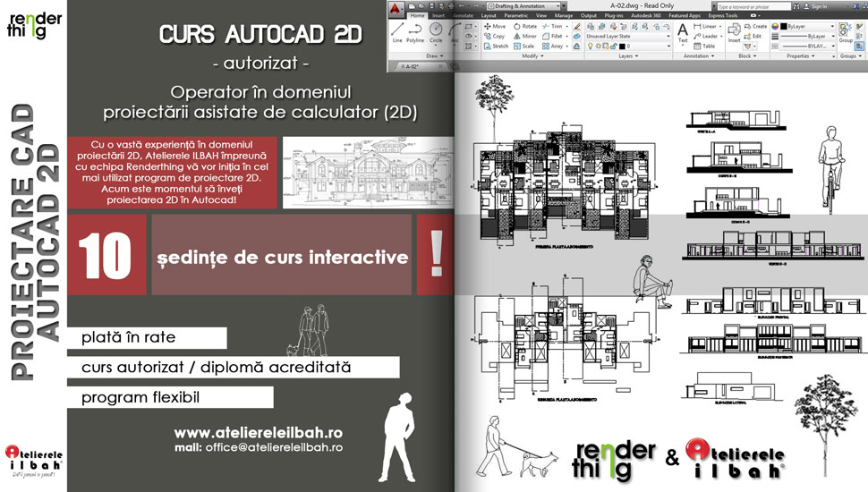Toggle layer freeze sun icon
This screenshot has width=868, height=492.
[599, 47]
